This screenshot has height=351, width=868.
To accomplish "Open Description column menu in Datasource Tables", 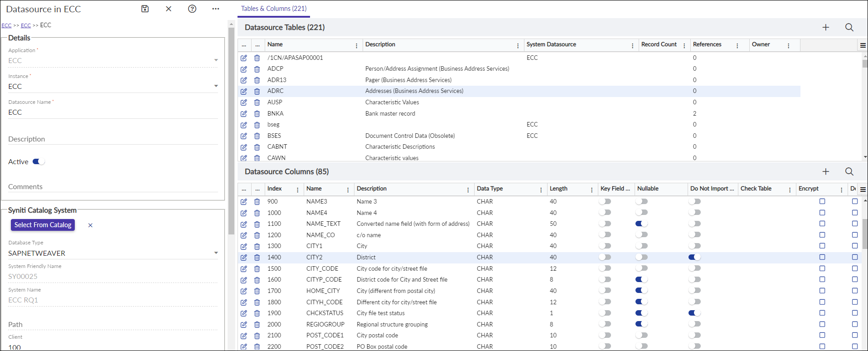I will coord(518,45).
